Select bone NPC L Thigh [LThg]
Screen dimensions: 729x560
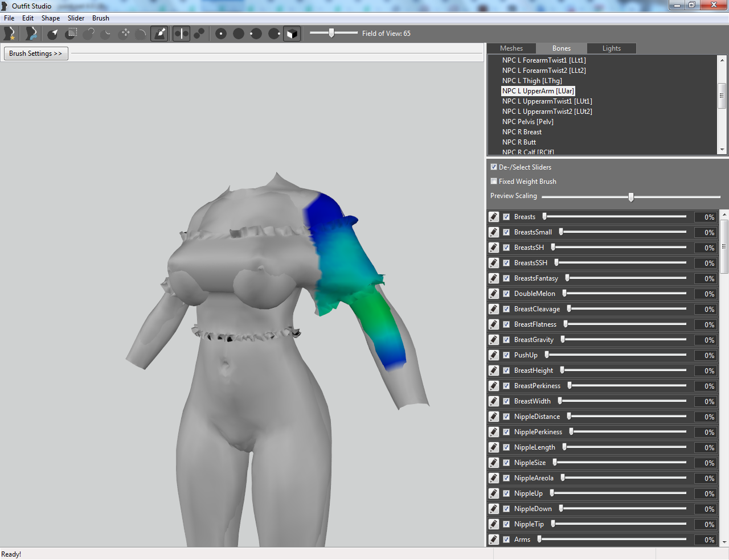tap(532, 81)
